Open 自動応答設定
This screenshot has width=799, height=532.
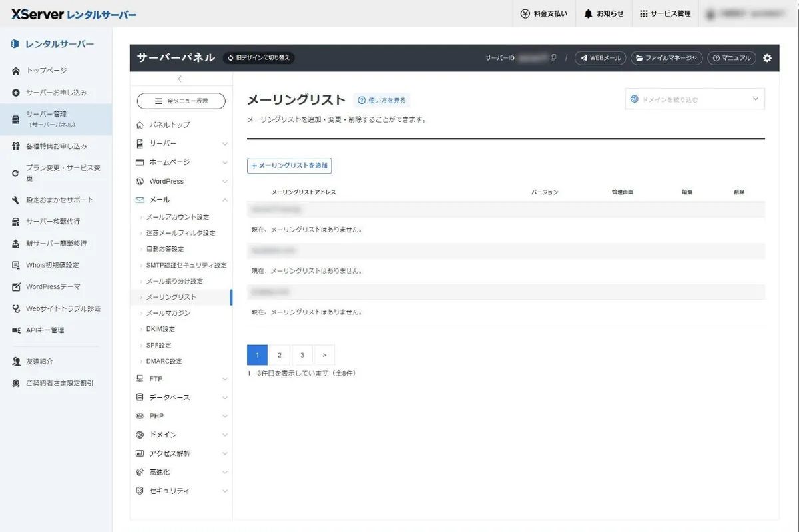165,249
